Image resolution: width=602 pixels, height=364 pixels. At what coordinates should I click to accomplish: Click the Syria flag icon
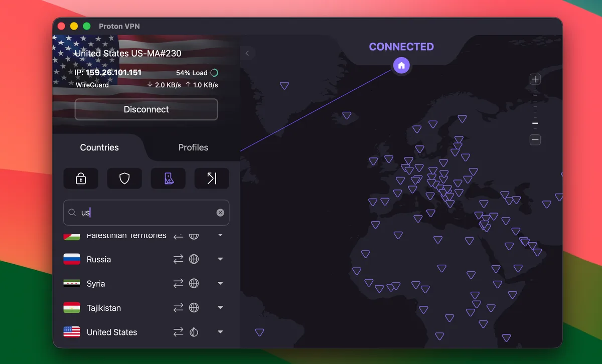click(72, 283)
